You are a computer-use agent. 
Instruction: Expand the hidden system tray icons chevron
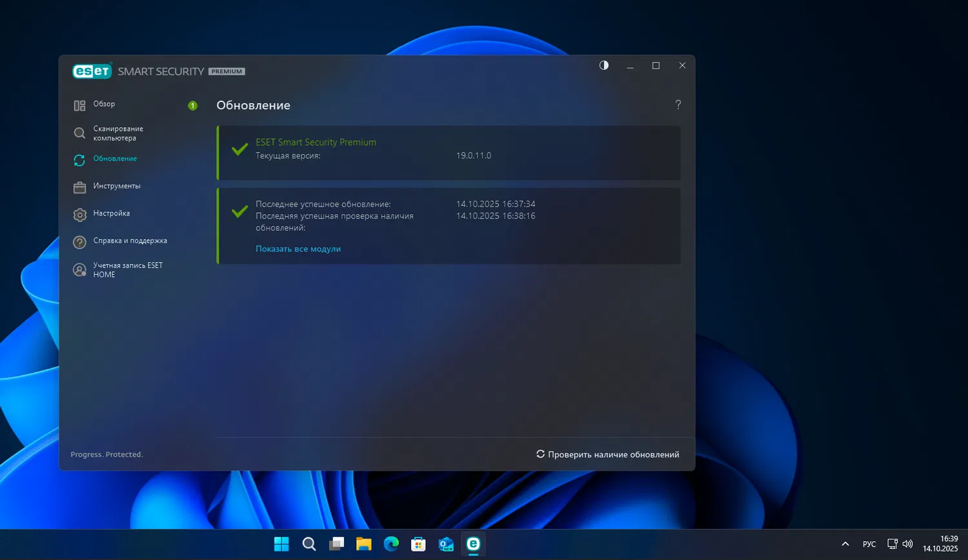pos(845,544)
